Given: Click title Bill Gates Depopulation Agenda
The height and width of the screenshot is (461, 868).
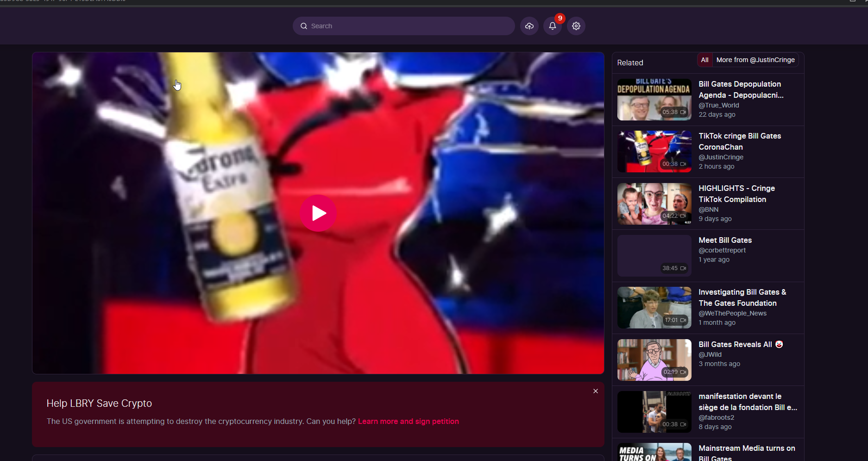Looking at the screenshot, I should pyautogui.click(x=741, y=89).
